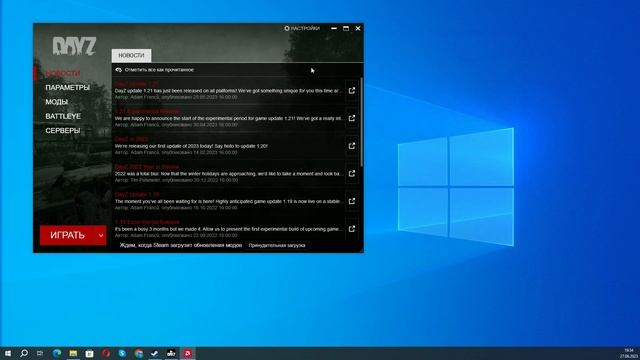Open File Explorer from taskbar

click(73, 353)
